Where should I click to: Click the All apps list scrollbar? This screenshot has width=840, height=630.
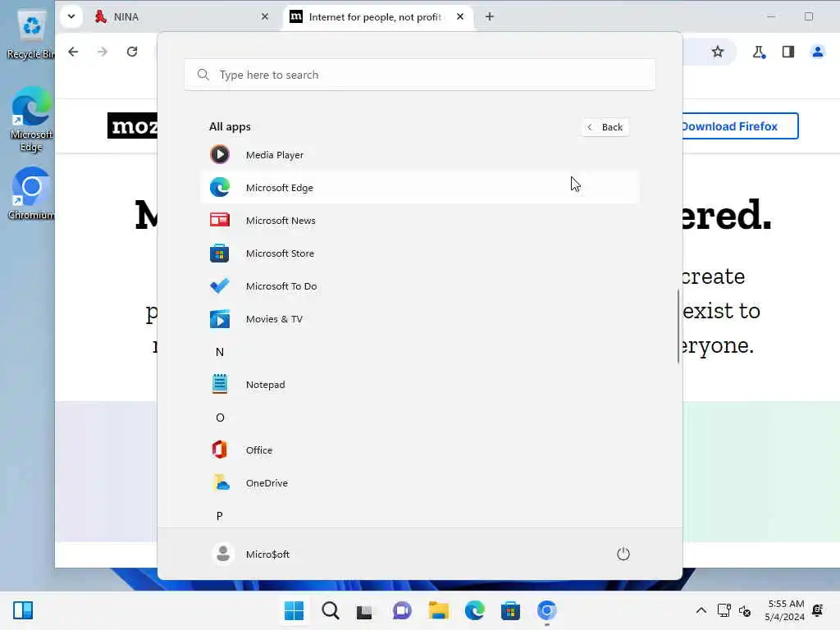click(x=678, y=326)
